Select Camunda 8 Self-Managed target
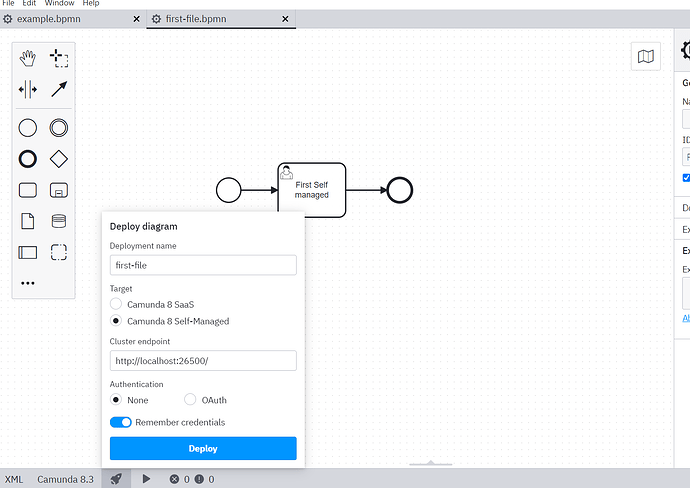690x488 pixels. coord(116,320)
